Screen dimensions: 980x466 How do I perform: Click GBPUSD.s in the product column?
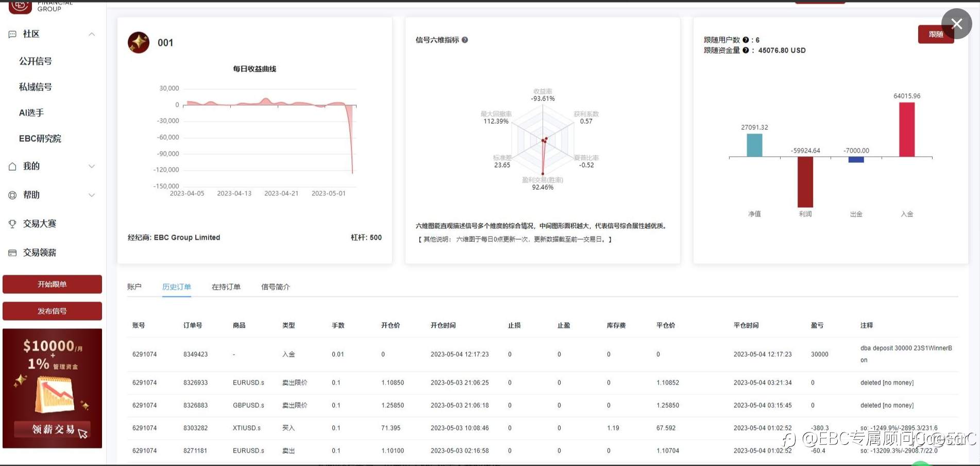(x=248, y=405)
